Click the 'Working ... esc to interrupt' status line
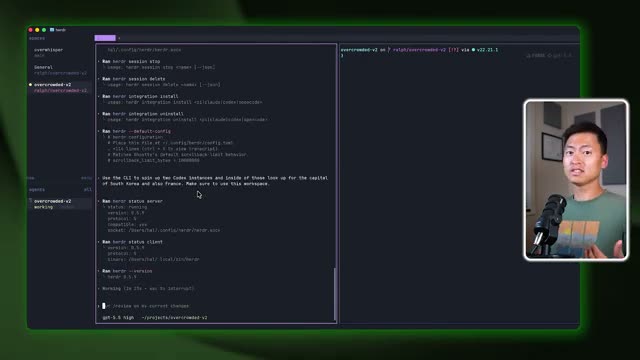This screenshot has width=640, height=360. (x=148, y=289)
